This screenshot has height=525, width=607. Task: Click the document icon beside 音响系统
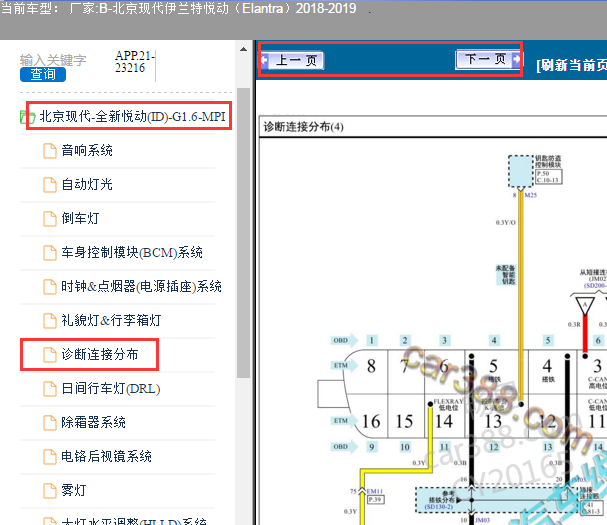click(50, 151)
